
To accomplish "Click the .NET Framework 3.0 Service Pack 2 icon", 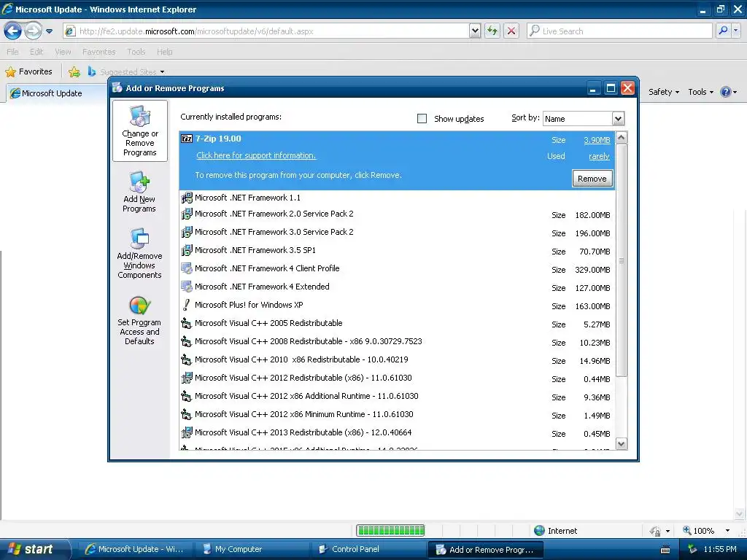I will (x=187, y=232).
